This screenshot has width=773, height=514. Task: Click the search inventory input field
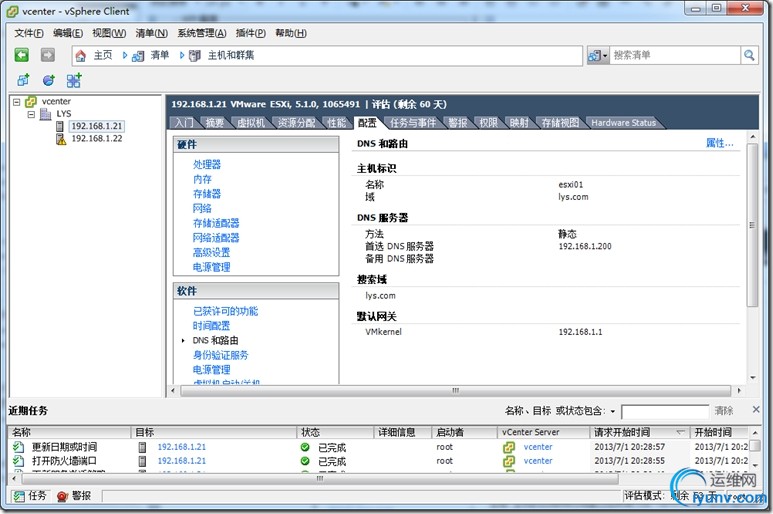(675, 55)
